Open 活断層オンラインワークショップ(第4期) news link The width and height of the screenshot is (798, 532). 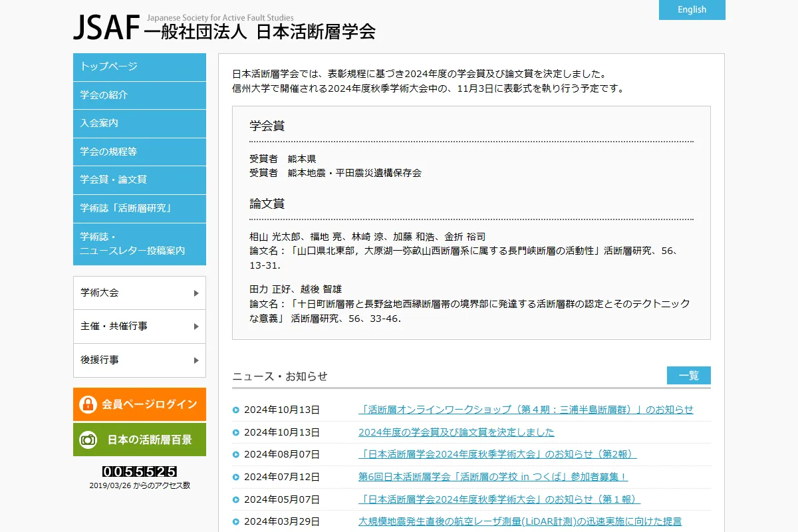526,410
